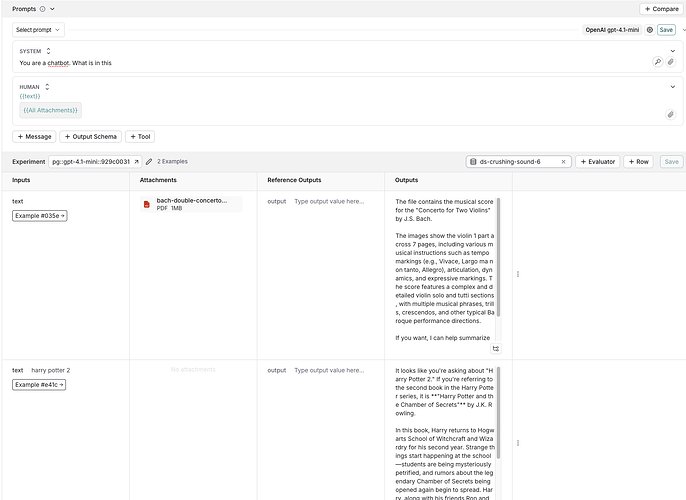Change the HUMAN message role selector
Image resolution: width=686 pixels, height=500 pixels.
click(47, 87)
